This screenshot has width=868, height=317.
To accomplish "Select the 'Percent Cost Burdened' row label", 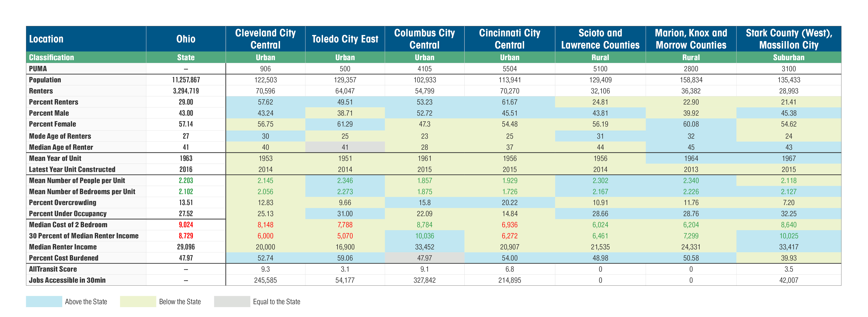I will click(x=64, y=258).
